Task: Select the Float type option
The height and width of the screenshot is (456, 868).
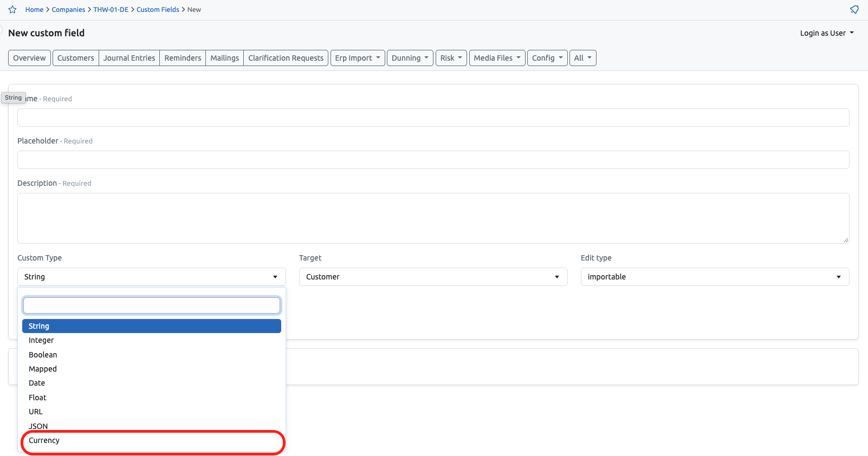Action: [x=152, y=398]
